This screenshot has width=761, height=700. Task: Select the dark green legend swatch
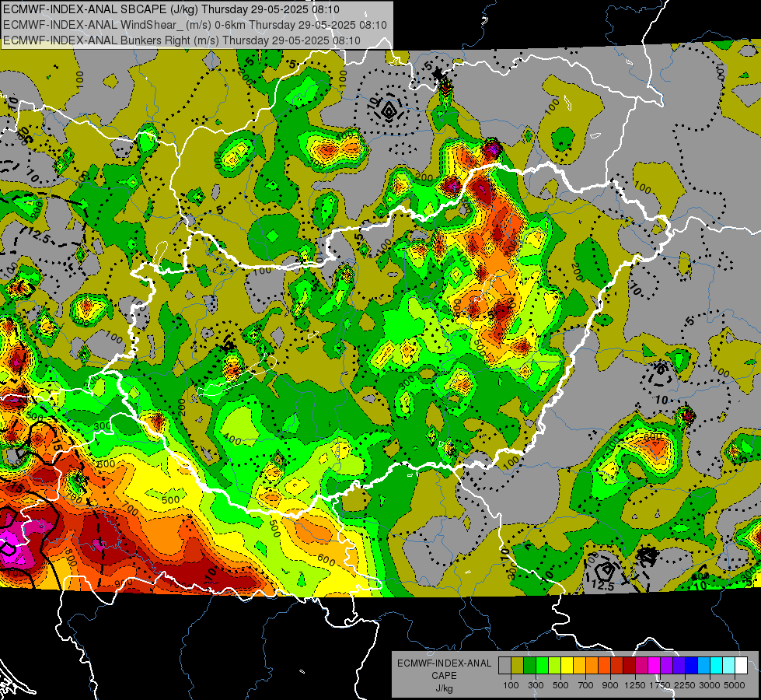529,666
